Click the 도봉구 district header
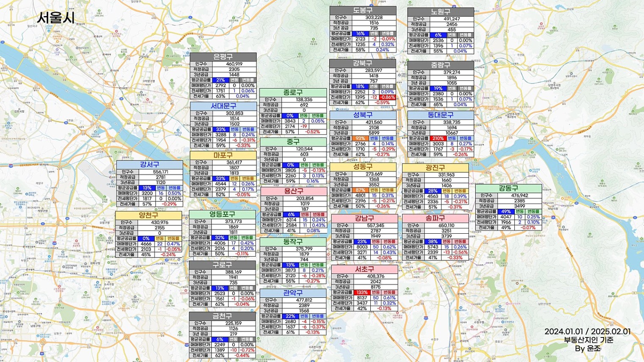 (363, 11)
